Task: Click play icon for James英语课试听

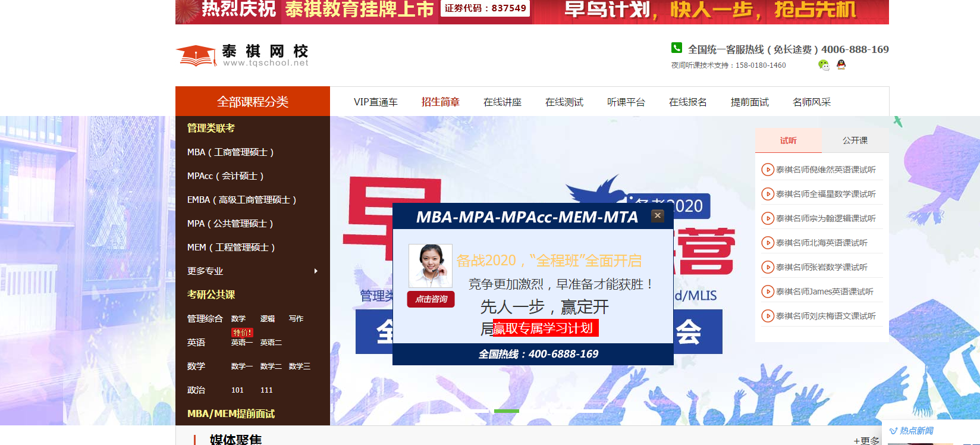Action: click(x=768, y=292)
